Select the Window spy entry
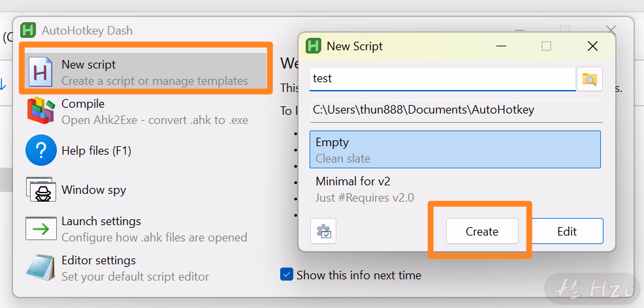The width and height of the screenshot is (644, 308). [x=146, y=189]
